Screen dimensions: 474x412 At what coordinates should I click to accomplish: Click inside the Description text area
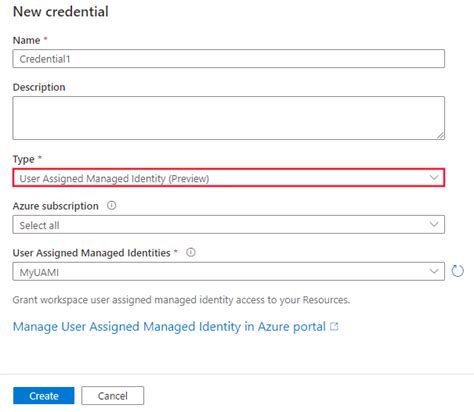click(x=229, y=118)
